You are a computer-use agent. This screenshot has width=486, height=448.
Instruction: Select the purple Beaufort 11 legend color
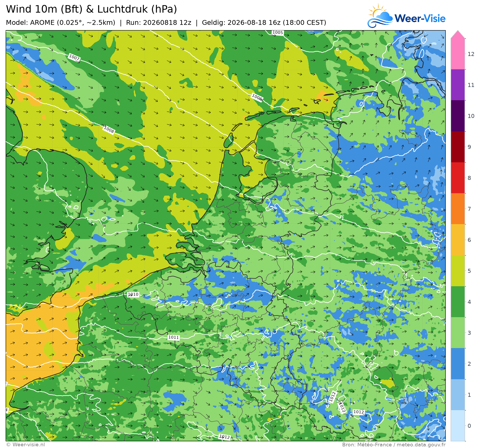pyautogui.click(x=458, y=85)
